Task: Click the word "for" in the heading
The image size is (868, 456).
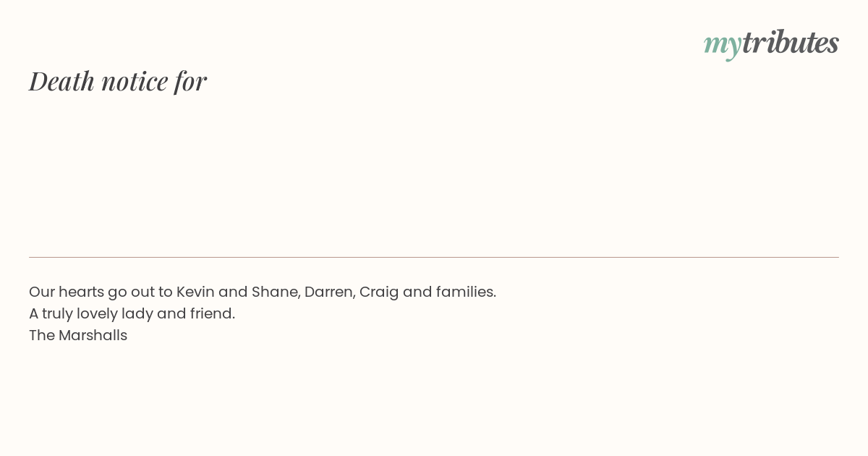Action: tap(190, 81)
